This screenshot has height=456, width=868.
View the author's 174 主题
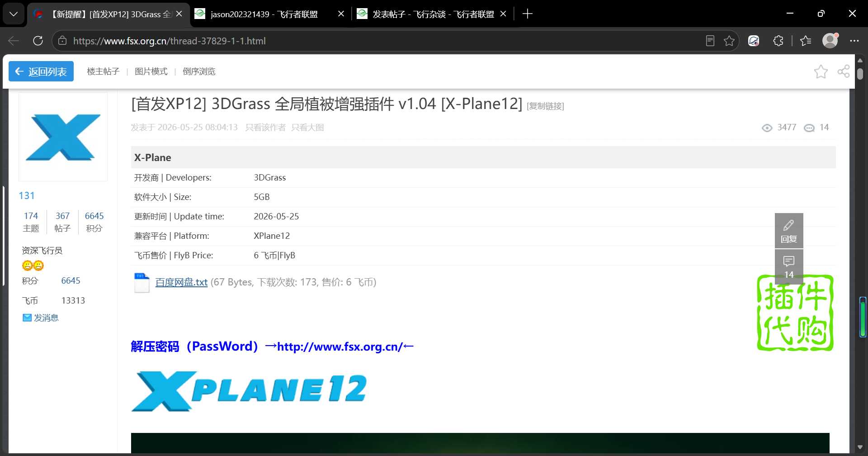31,222
